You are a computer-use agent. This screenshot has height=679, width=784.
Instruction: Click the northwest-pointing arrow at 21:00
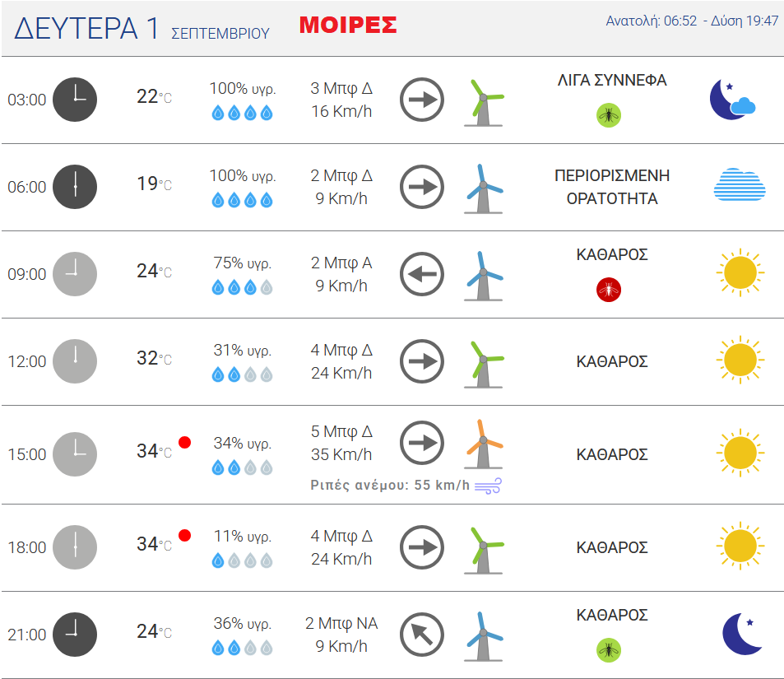click(x=422, y=635)
